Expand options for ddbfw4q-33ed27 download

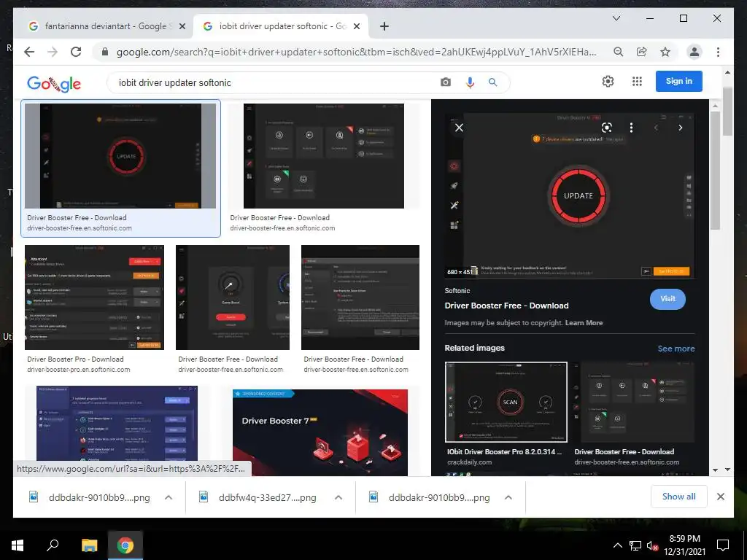click(x=338, y=497)
